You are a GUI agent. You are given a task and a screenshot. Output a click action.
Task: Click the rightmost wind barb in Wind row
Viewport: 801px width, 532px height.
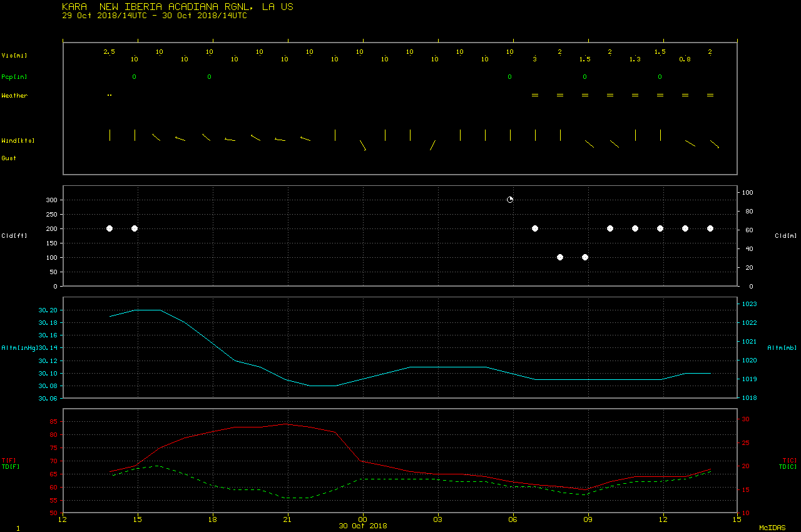coord(714,144)
